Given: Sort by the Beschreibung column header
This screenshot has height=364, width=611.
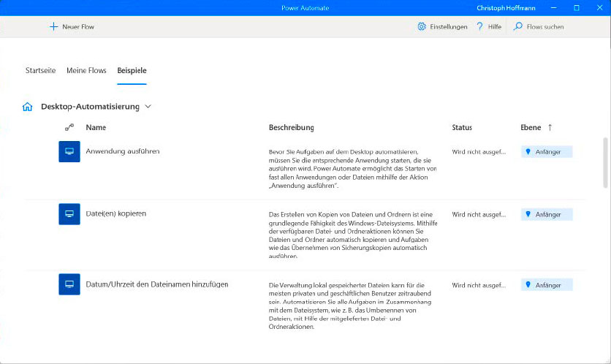Looking at the screenshot, I should [x=291, y=127].
